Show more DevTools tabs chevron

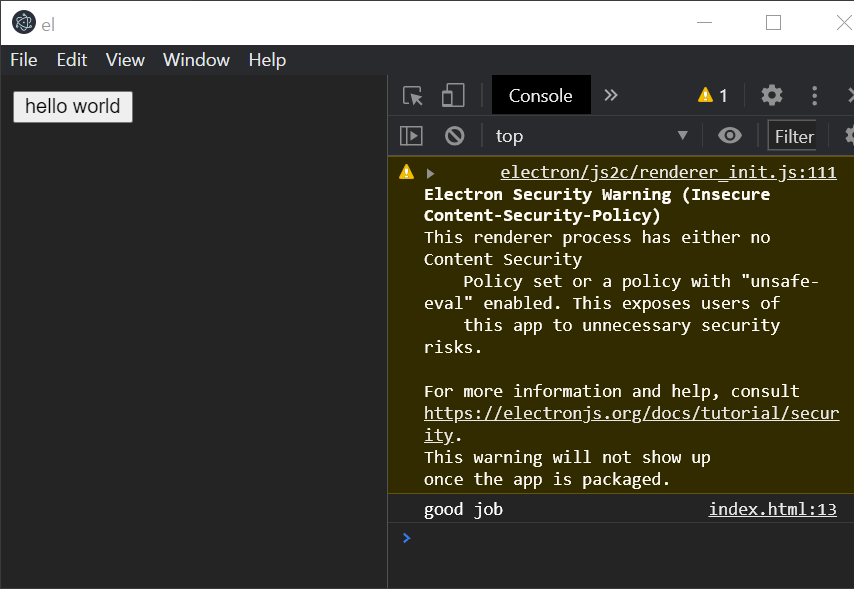(x=611, y=95)
